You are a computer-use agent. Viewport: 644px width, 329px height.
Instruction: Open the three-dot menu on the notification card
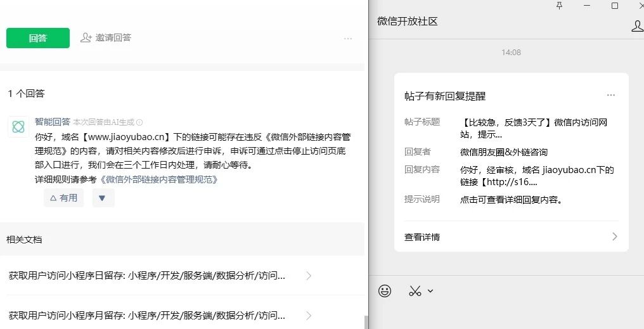pos(611,95)
